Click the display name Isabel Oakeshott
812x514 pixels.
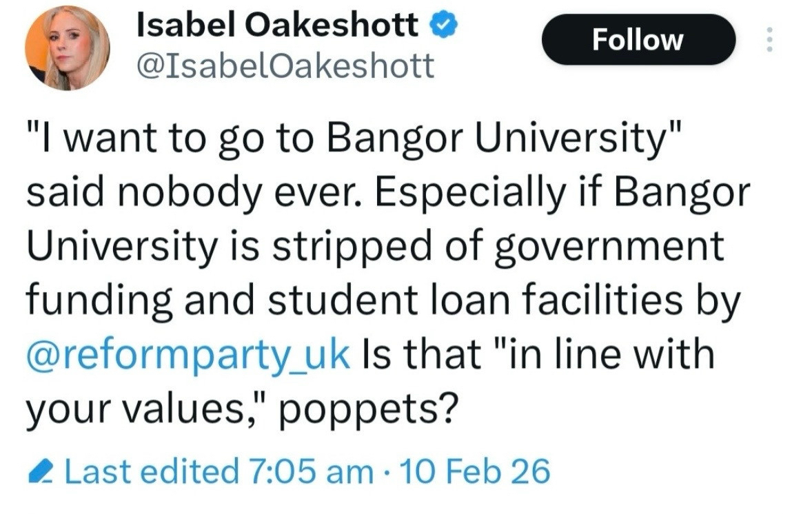click(277, 27)
